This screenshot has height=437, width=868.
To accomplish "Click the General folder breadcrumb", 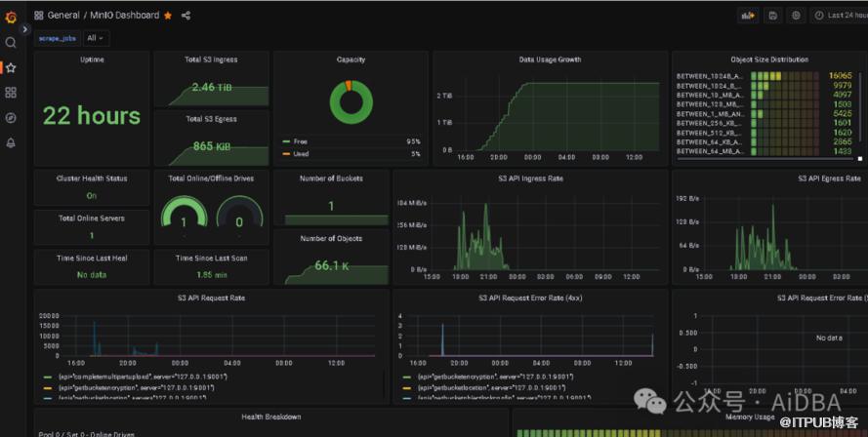I will (x=63, y=16).
